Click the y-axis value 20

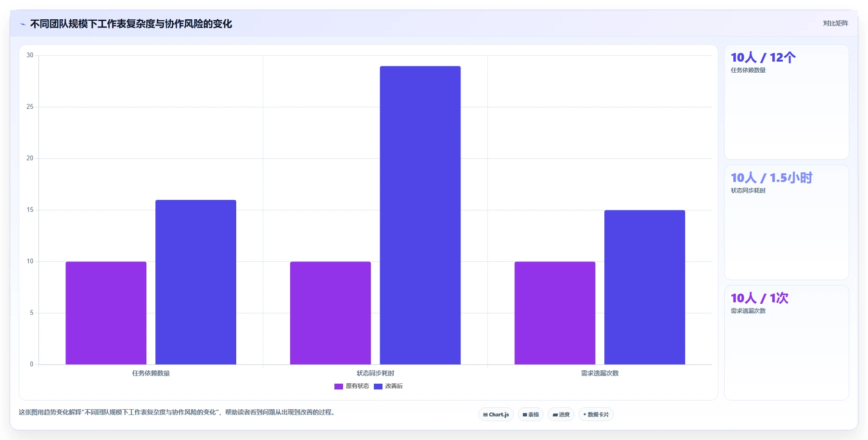coord(30,158)
